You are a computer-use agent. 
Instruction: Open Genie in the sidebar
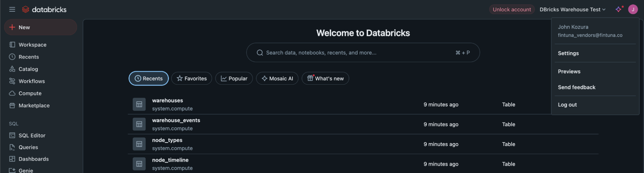26,170
